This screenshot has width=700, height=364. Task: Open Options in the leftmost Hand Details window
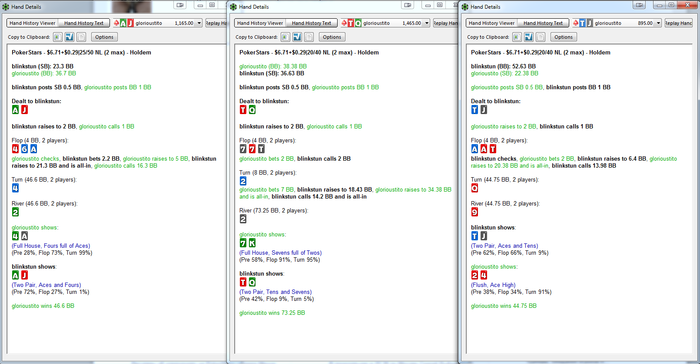[x=104, y=37]
